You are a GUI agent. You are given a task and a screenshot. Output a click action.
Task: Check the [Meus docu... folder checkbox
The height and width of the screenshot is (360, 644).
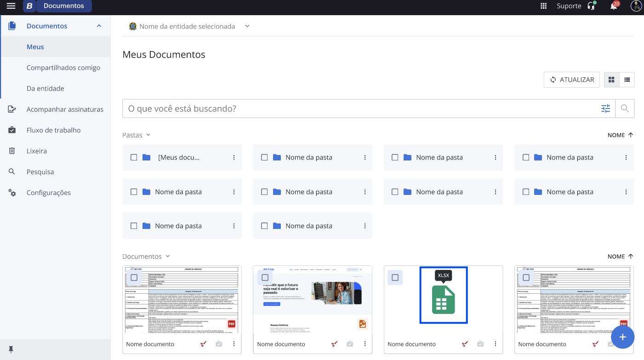(134, 157)
